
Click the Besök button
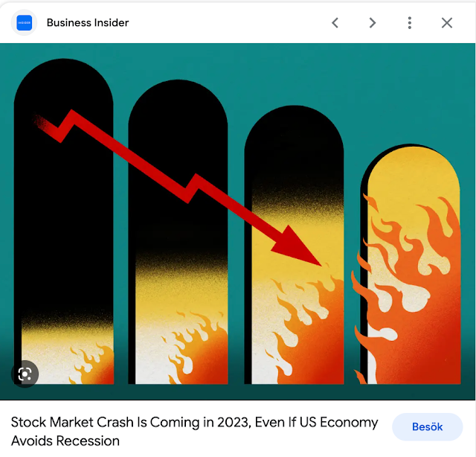pyautogui.click(x=427, y=426)
